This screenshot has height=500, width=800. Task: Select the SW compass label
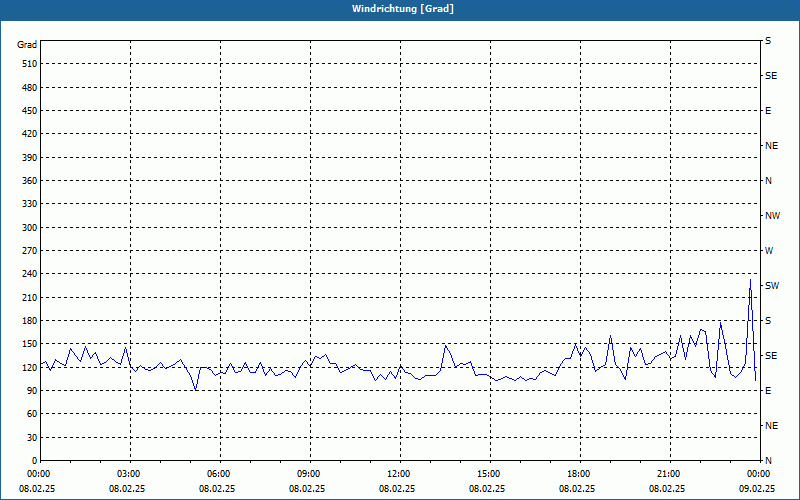[x=772, y=286]
